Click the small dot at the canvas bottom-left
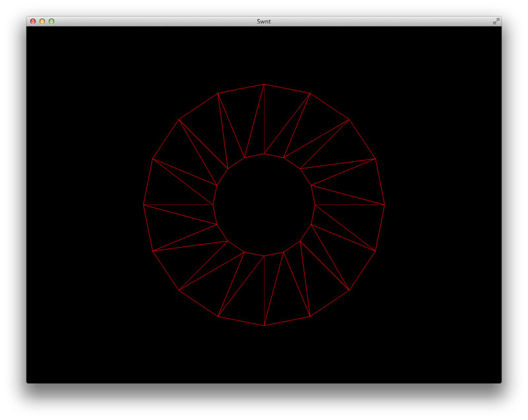528x420 pixels. point(26,382)
